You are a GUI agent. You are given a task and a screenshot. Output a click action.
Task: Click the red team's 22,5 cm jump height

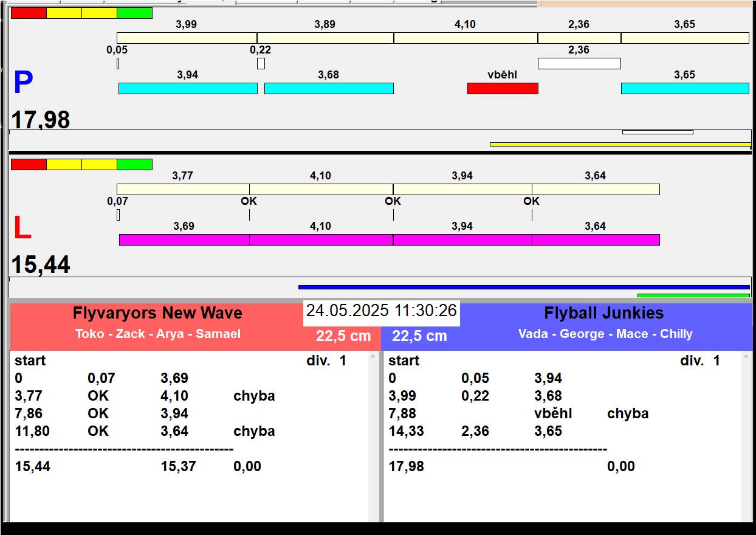[343, 336]
